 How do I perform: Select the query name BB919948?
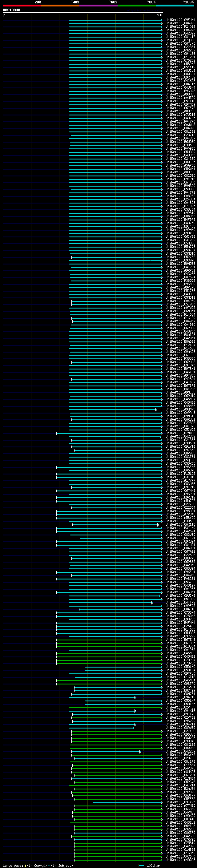tap(11, 10)
